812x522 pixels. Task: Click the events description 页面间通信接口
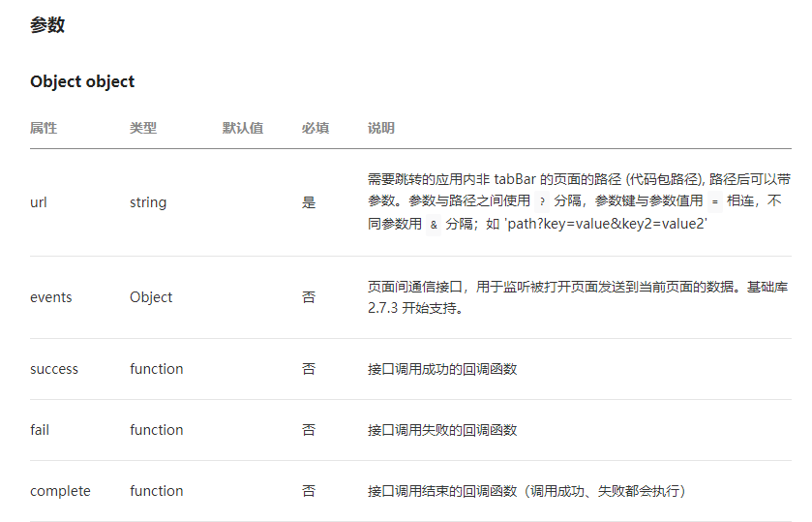[x=578, y=297]
